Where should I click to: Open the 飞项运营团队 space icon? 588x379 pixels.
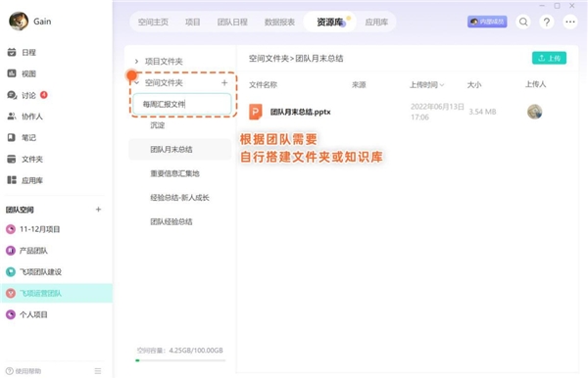(11, 293)
